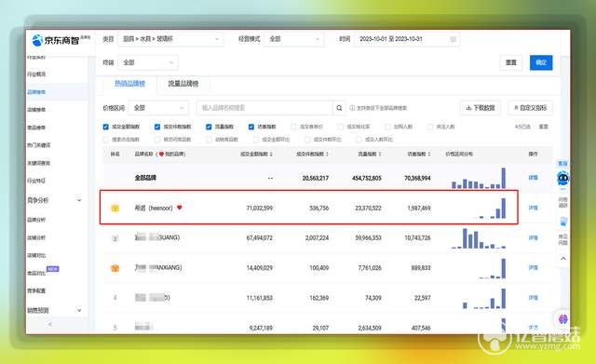Open the 问卷调研 floating icon

pos(562,202)
